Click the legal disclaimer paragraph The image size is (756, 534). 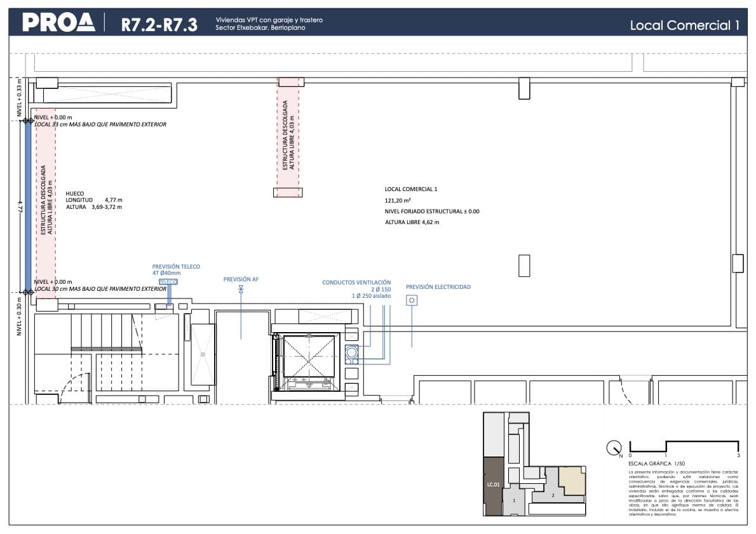tap(683, 493)
